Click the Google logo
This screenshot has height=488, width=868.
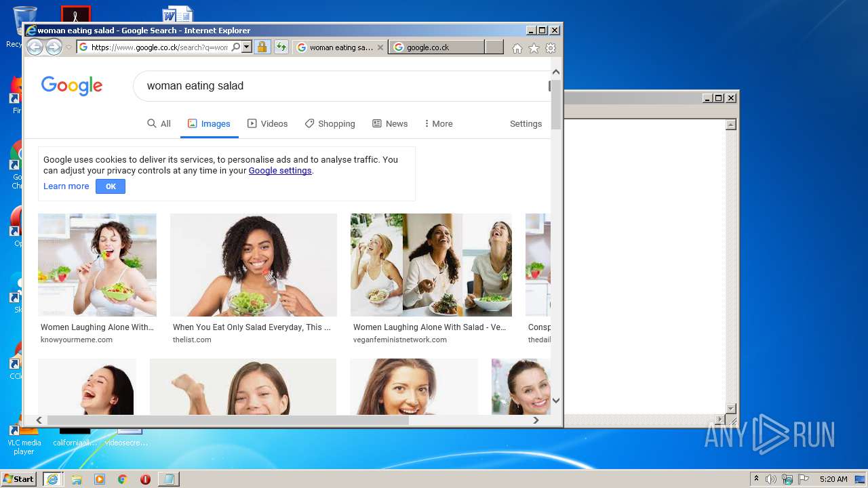[x=72, y=86]
